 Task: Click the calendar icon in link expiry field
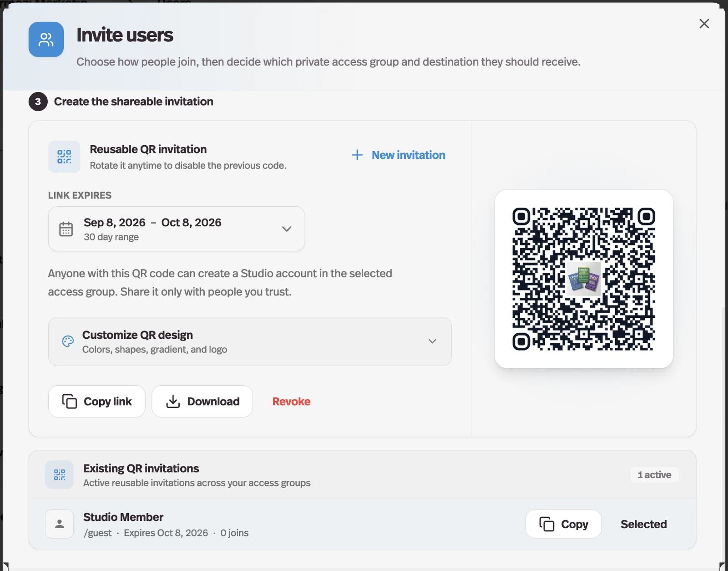coord(66,229)
